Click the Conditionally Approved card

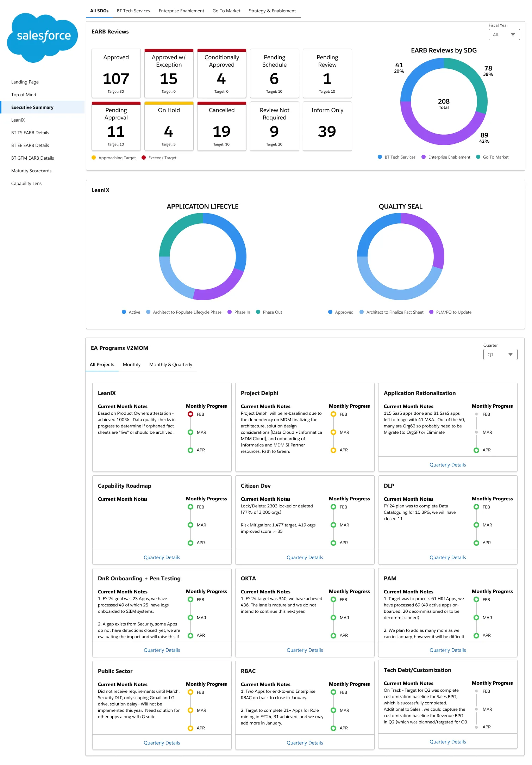pyautogui.click(x=222, y=73)
